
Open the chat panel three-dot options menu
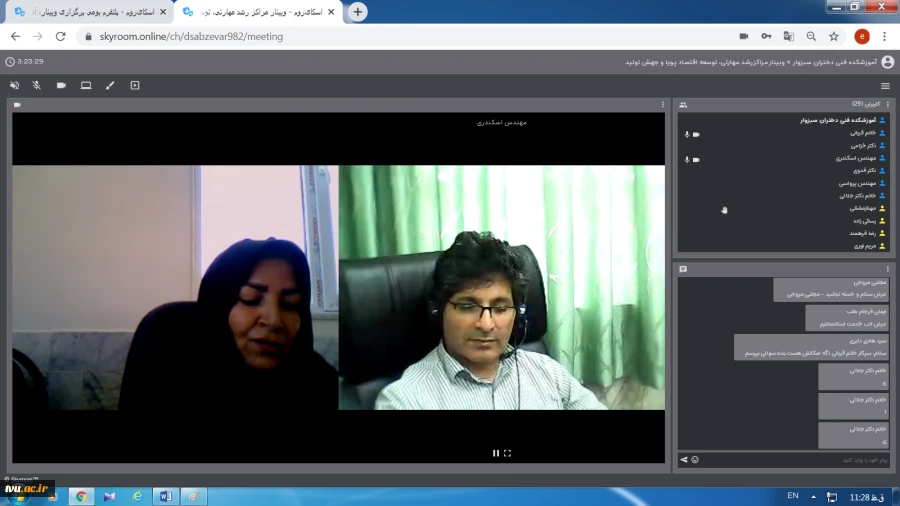(887, 269)
